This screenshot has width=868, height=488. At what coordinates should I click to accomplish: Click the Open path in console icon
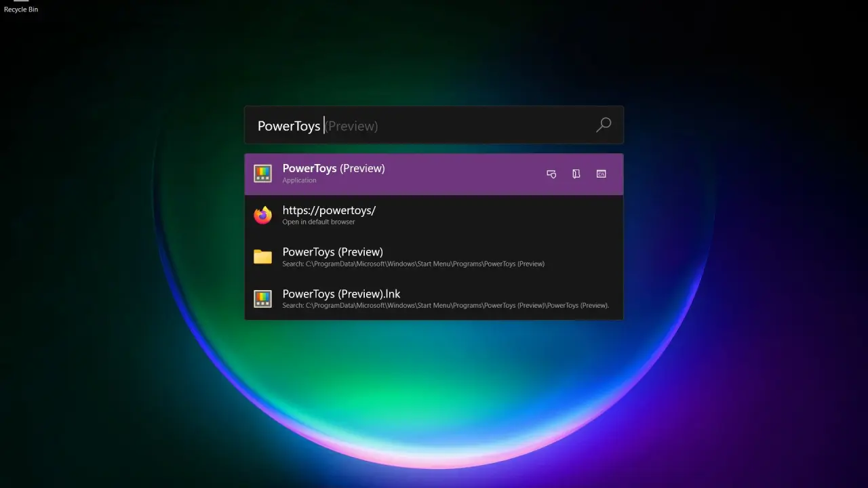[x=601, y=174]
